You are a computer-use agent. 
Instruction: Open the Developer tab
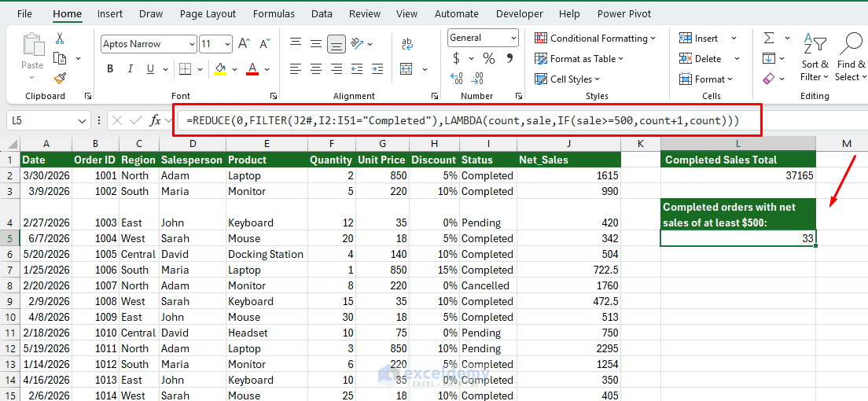coord(520,14)
